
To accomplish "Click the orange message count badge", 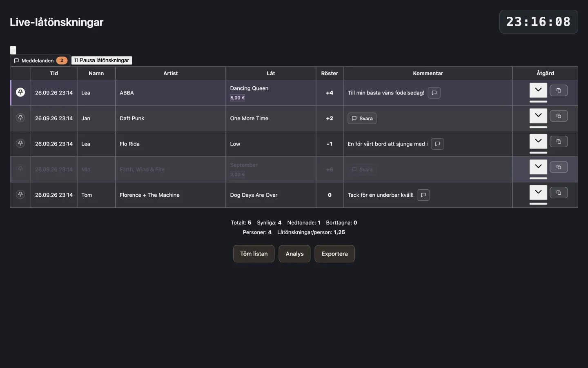I will [x=62, y=61].
